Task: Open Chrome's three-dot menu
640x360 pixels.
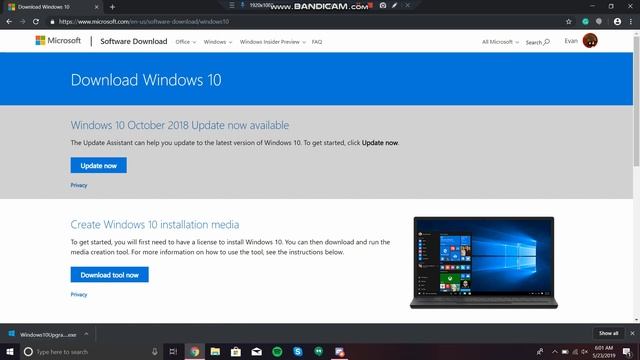Action: click(x=631, y=22)
